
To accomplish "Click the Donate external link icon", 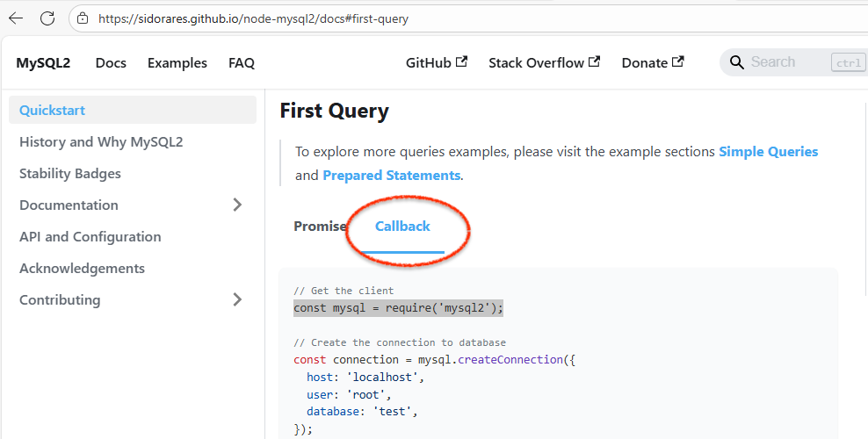I will (x=677, y=61).
